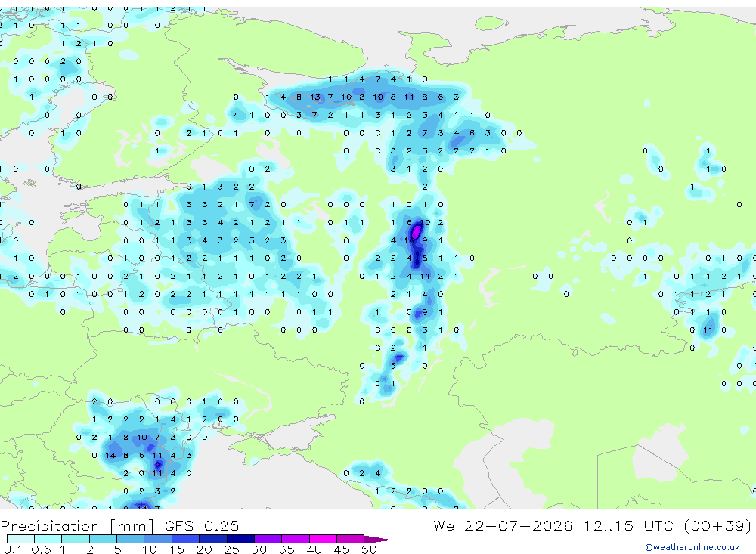Image resolution: width=756 pixels, height=554 pixels.
Task: Click the 45–50 mm legend color swatch
Action: tap(350, 539)
